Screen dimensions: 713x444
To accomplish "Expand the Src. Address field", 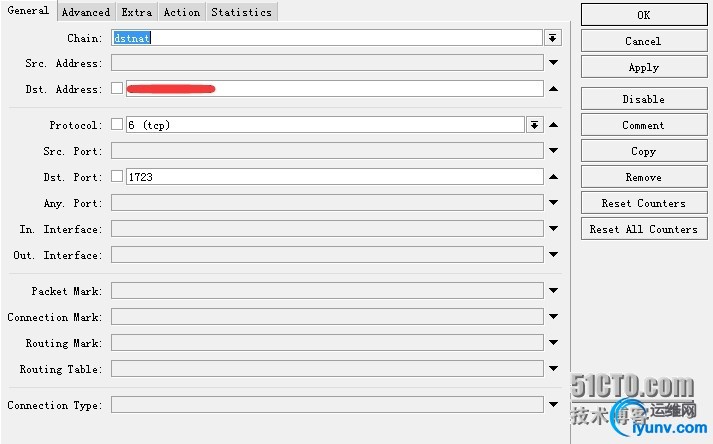I will pos(553,63).
